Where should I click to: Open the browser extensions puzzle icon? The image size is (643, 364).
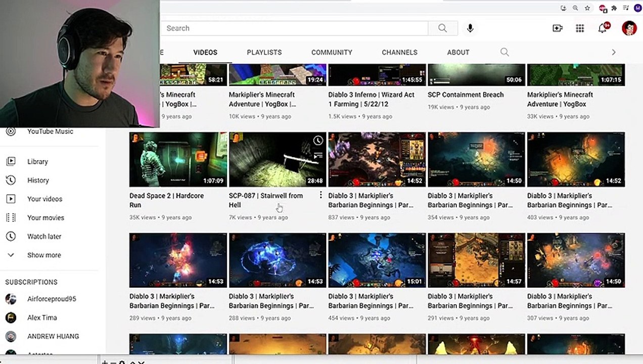click(x=614, y=8)
